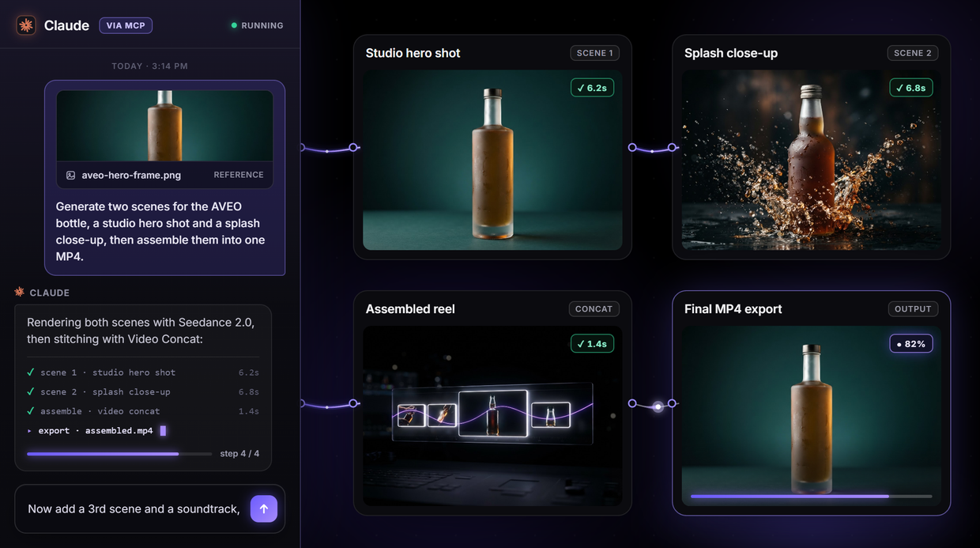Click the input port of the Splash close-up node

tap(672, 147)
